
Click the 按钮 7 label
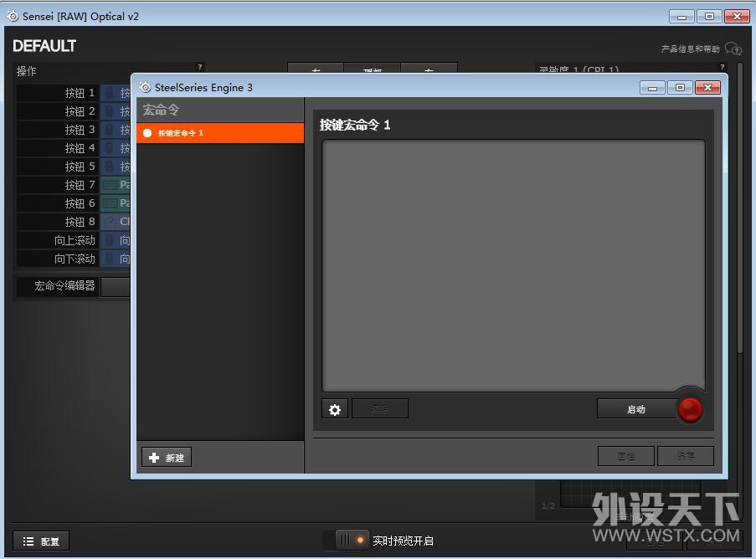click(x=80, y=185)
